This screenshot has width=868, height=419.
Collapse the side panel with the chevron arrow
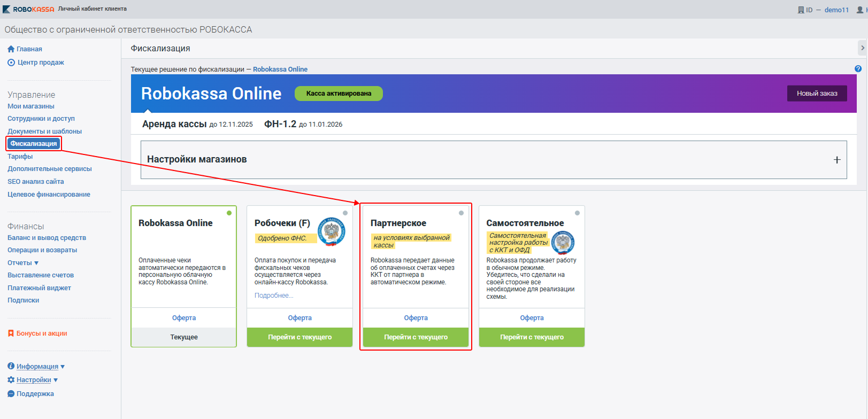click(862, 48)
